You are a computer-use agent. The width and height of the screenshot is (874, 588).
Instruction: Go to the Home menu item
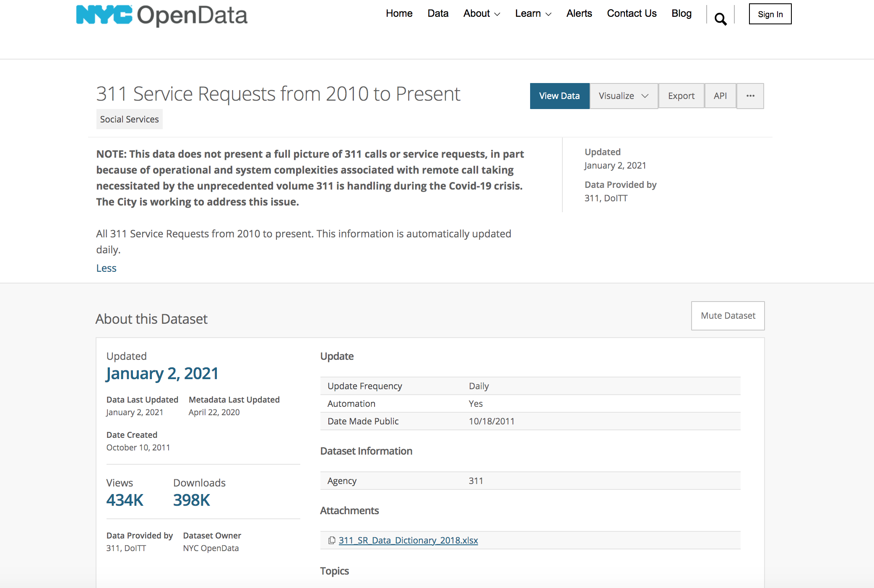[399, 13]
